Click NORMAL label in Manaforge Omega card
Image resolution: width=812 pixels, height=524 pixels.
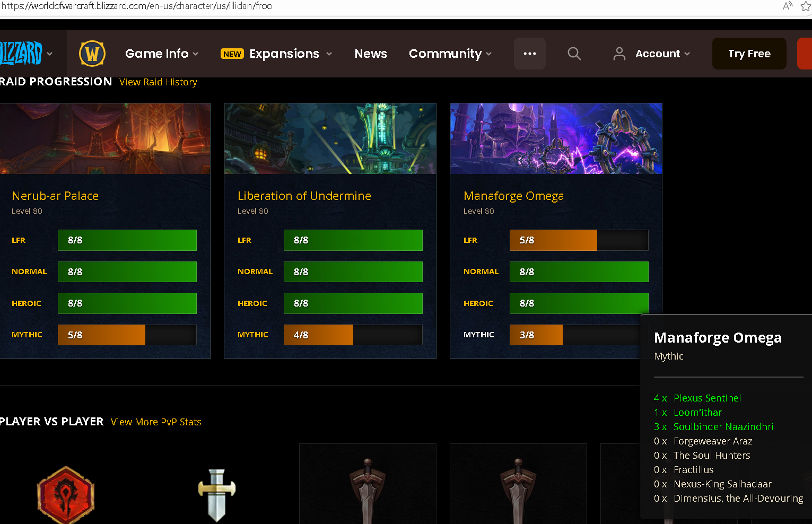coord(481,272)
